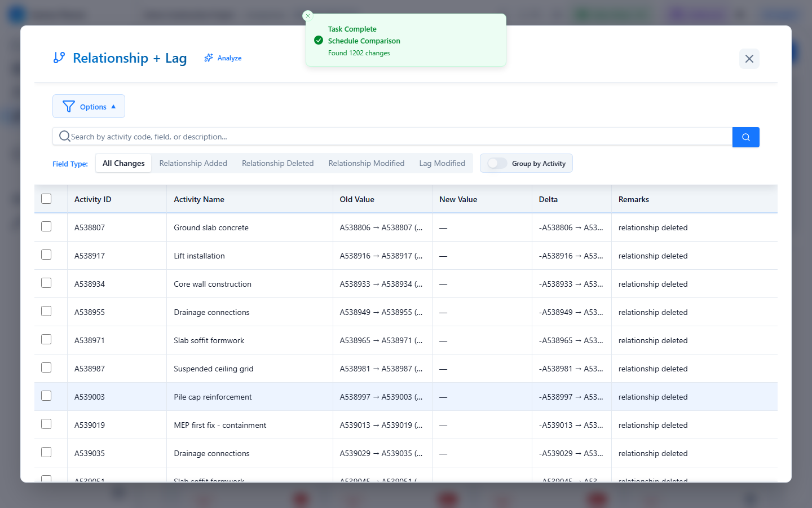Close the Relationship + Lag dialog

[749, 59]
